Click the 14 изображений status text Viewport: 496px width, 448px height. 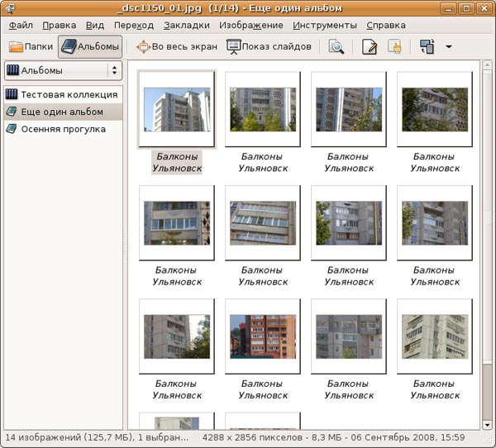[x=97, y=437]
